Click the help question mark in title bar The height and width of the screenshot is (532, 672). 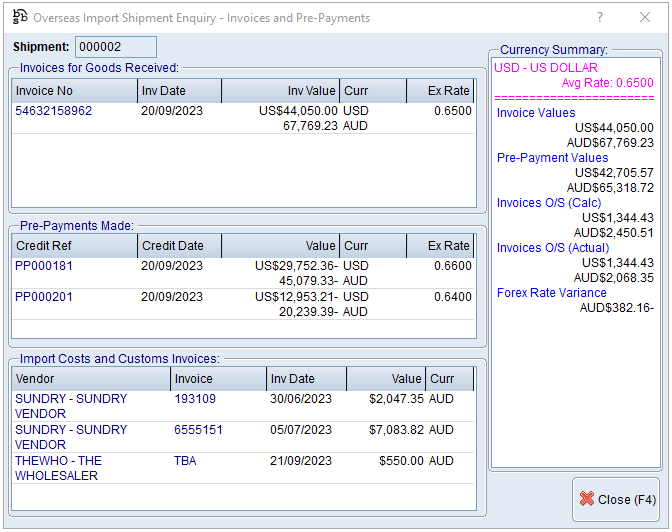point(600,18)
